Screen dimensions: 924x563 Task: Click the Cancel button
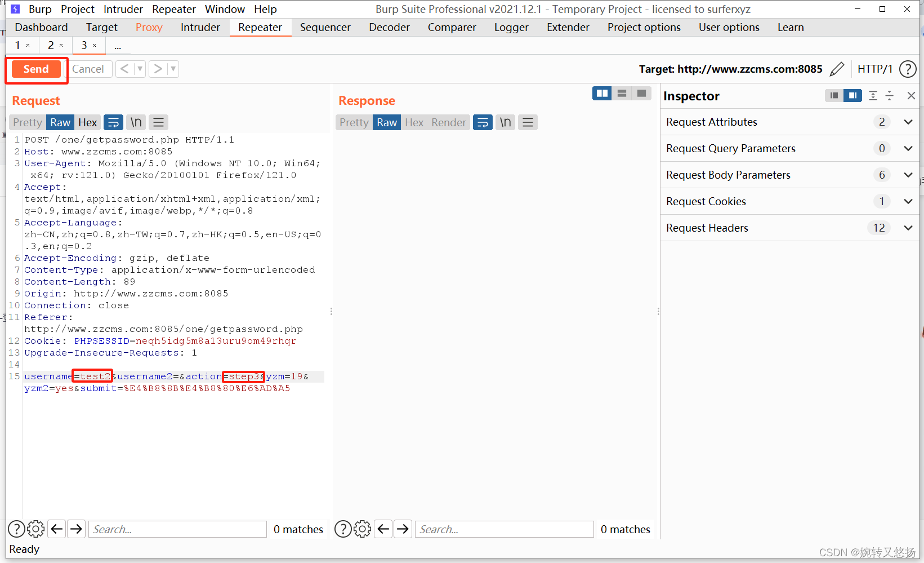point(88,69)
